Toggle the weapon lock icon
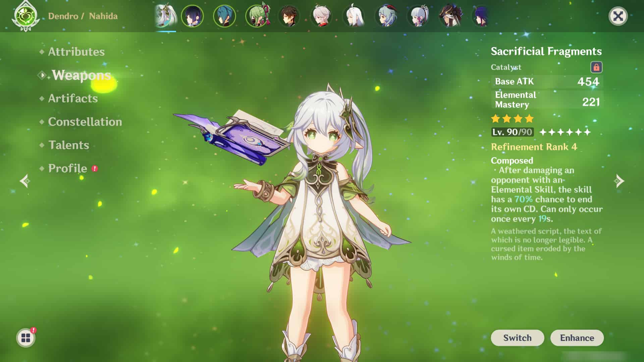The image size is (644, 362). point(596,67)
